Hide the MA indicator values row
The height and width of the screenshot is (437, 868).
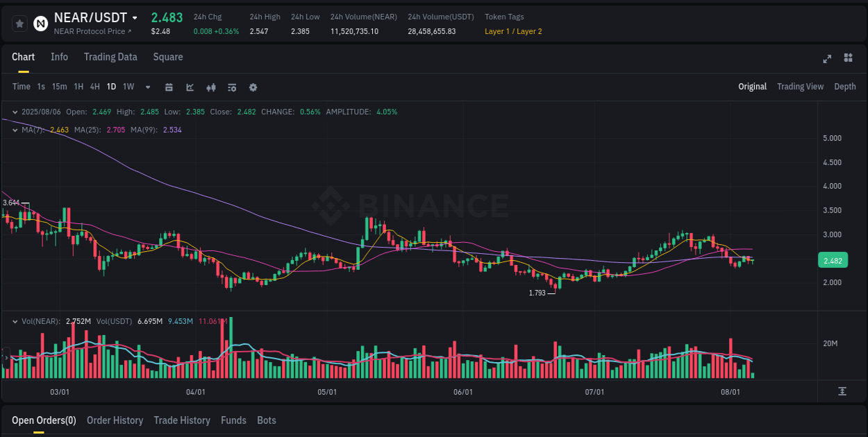point(14,129)
